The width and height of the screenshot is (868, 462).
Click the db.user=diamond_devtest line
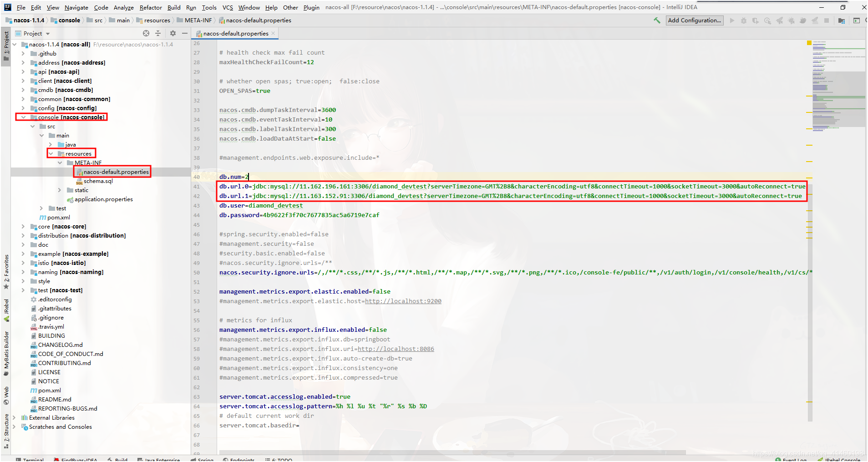point(261,205)
